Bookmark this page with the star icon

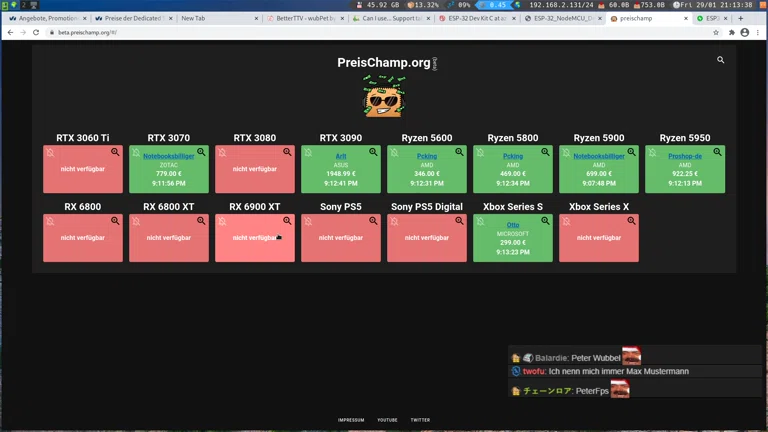pyautogui.click(x=716, y=32)
